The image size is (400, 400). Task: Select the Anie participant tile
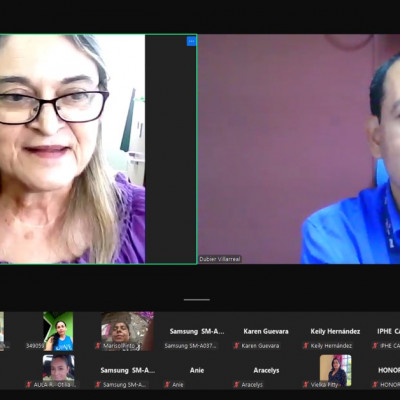click(x=197, y=370)
